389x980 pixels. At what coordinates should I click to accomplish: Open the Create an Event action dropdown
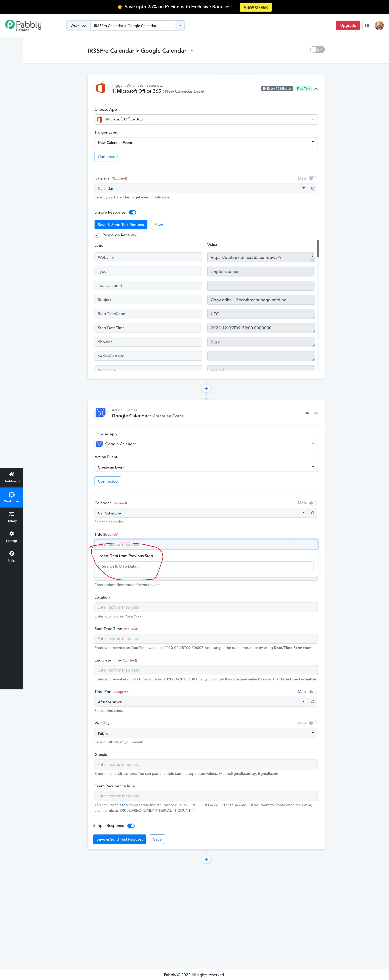(206, 467)
